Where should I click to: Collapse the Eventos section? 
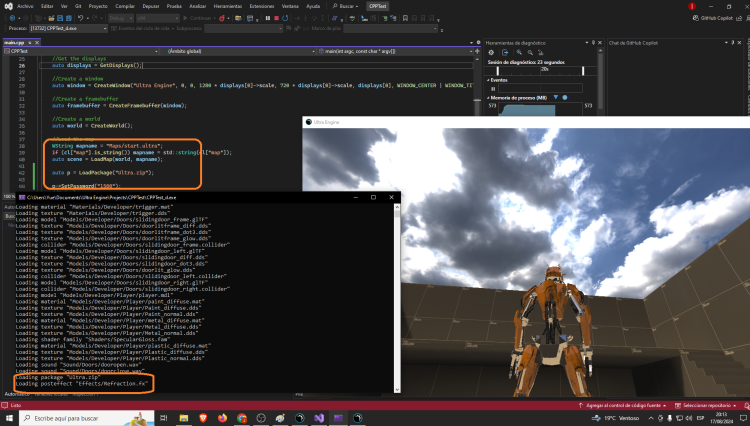pyautogui.click(x=487, y=79)
